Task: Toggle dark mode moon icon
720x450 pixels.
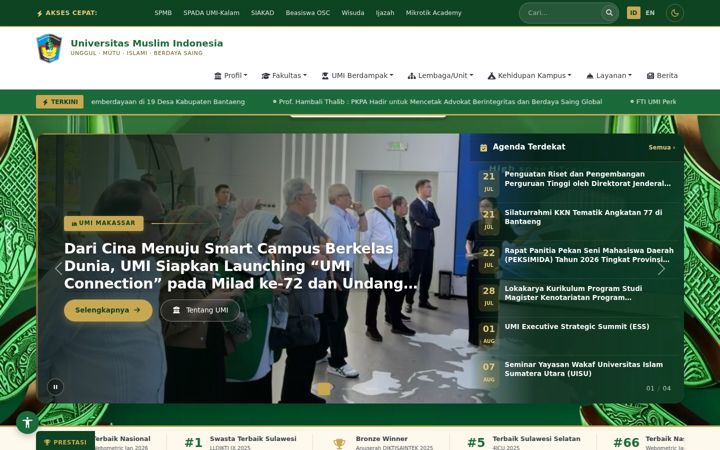Action: [675, 13]
